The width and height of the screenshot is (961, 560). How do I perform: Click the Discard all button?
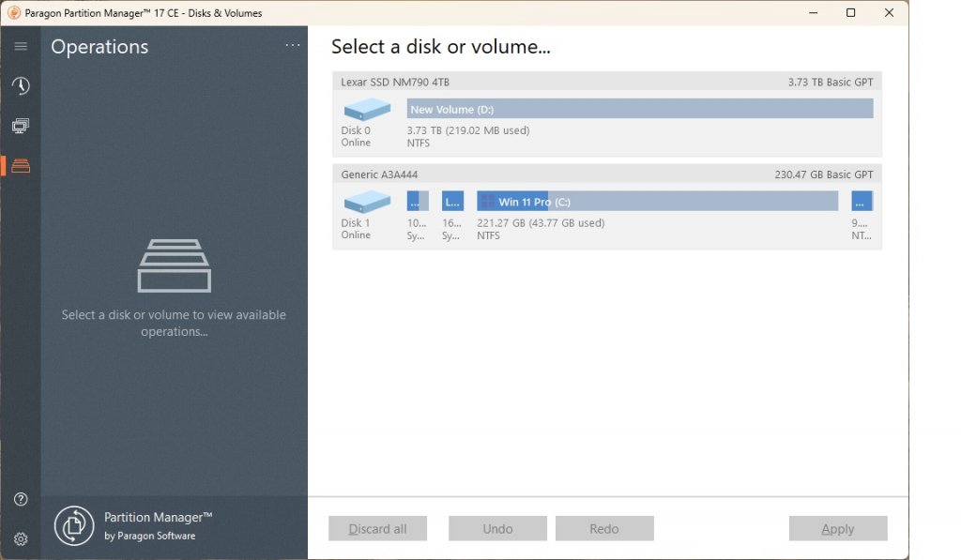(377, 529)
